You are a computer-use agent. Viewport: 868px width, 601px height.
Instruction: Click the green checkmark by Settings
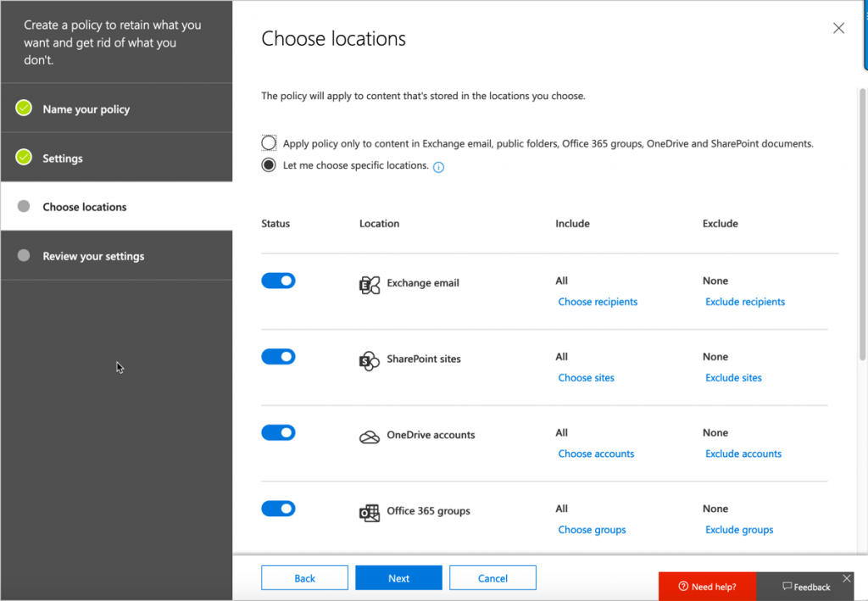[x=24, y=158]
